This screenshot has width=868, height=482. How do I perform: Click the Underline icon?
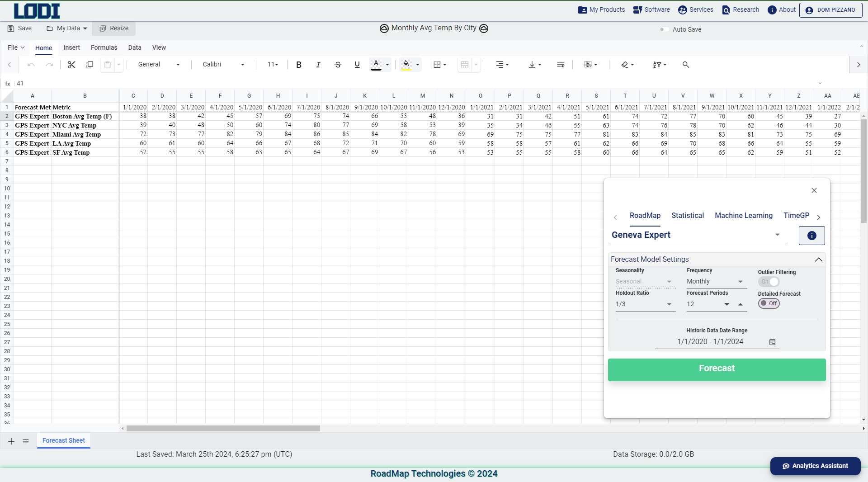(357, 65)
